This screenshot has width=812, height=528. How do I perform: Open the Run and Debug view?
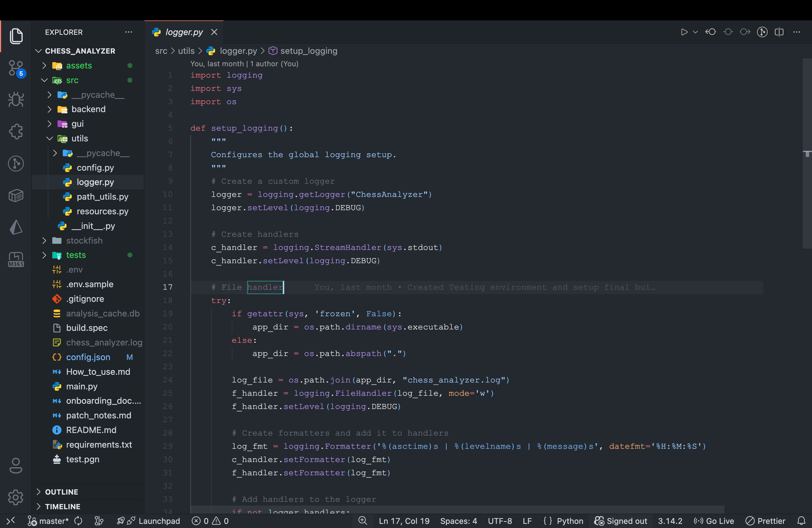[x=16, y=99]
